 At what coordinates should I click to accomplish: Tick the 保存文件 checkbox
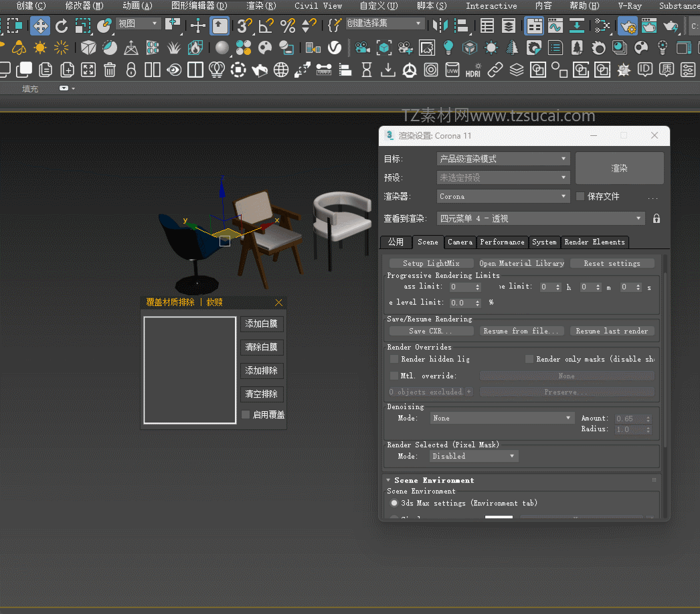coord(580,196)
